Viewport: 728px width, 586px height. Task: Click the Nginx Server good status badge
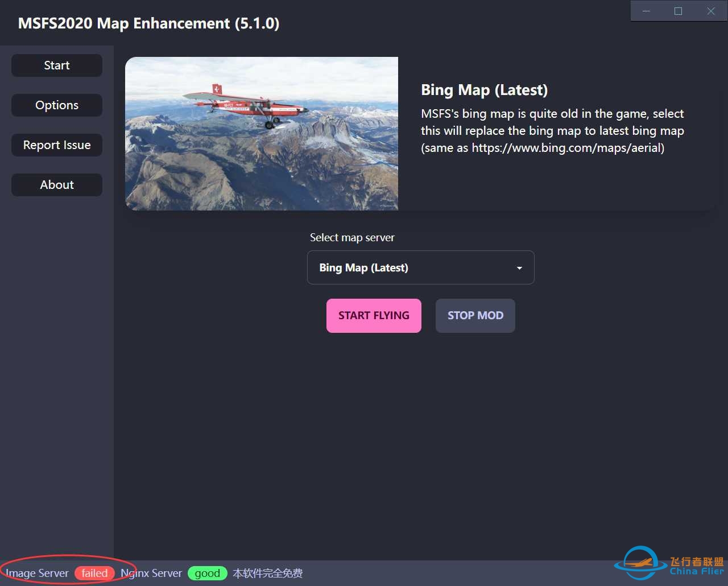208,573
